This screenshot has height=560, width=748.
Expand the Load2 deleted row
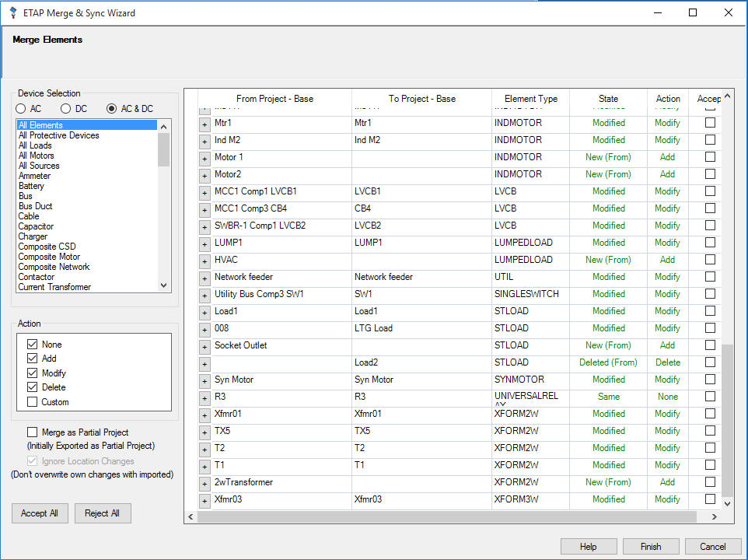coord(204,364)
